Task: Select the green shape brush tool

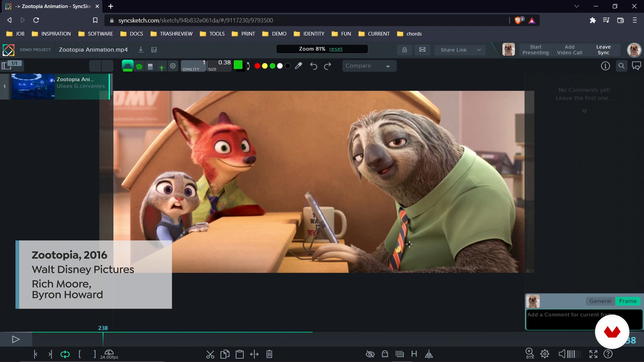Action: pyautogui.click(x=139, y=66)
